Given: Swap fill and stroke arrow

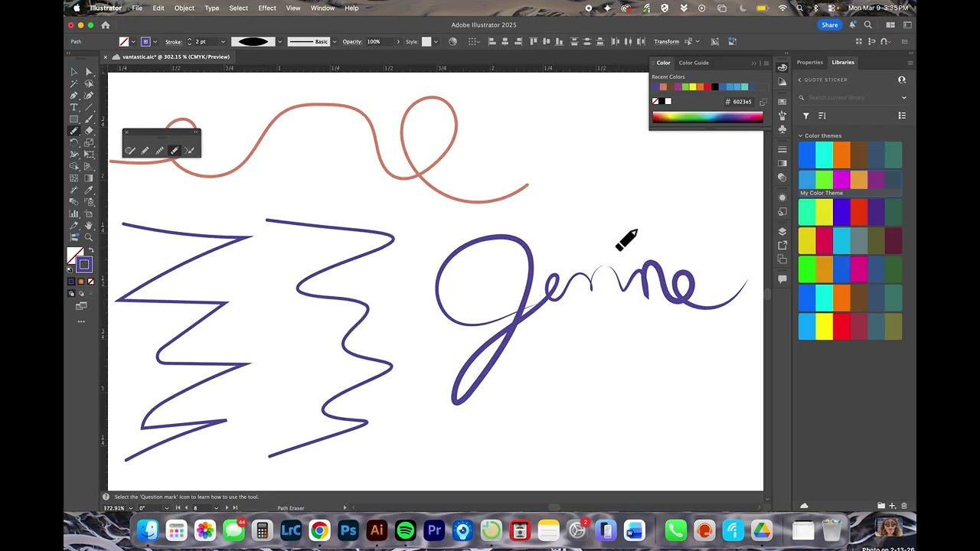Looking at the screenshot, I should pyautogui.click(x=90, y=250).
